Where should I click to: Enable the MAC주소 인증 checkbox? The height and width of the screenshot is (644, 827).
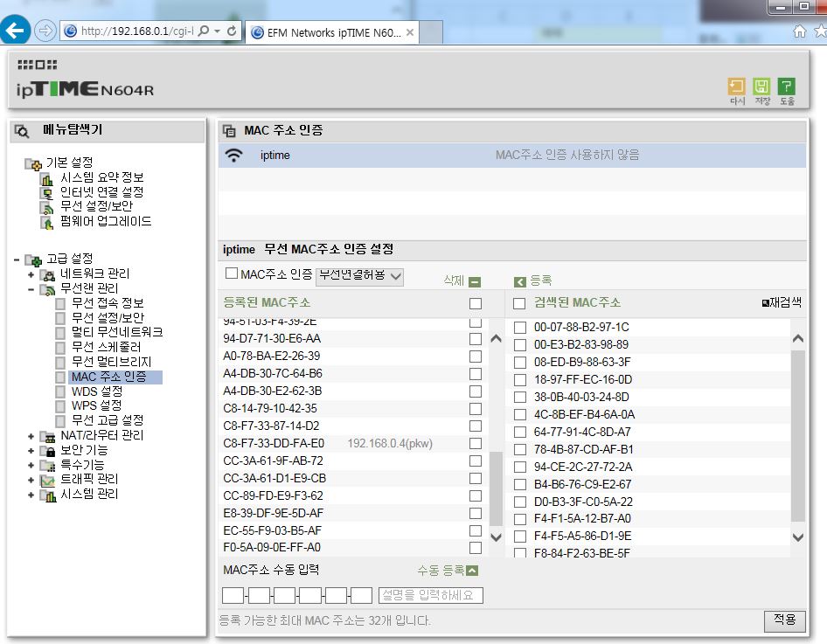tap(231, 273)
